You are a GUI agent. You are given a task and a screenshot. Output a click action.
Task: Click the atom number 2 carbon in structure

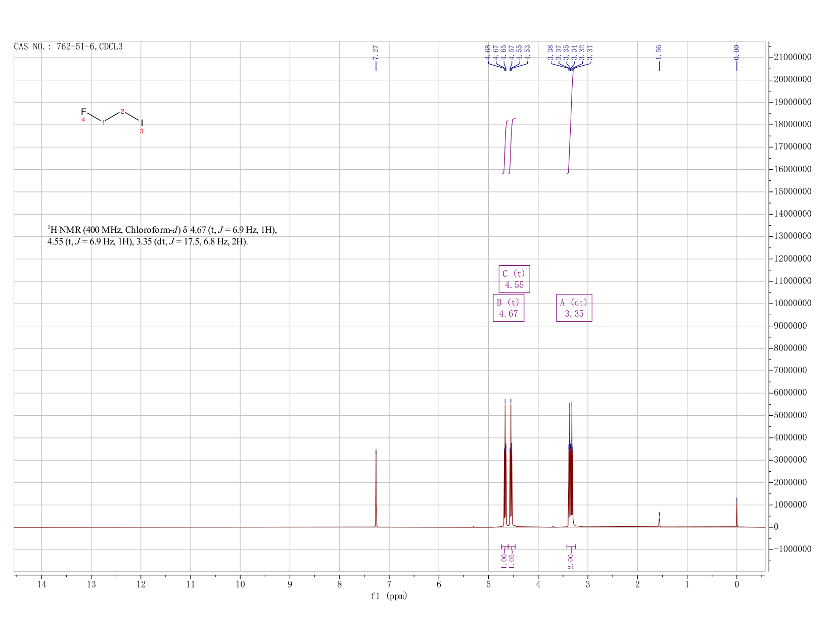122,111
